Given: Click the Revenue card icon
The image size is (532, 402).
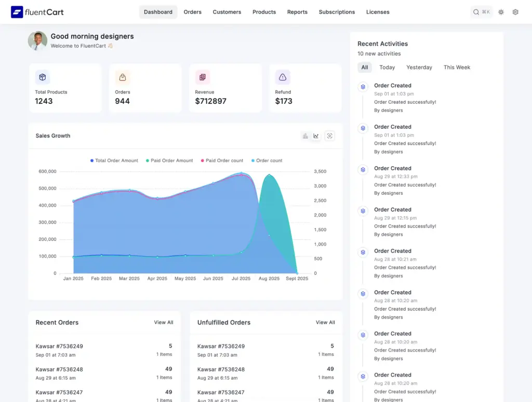Looking at the screenshot, I should [203, 77].
